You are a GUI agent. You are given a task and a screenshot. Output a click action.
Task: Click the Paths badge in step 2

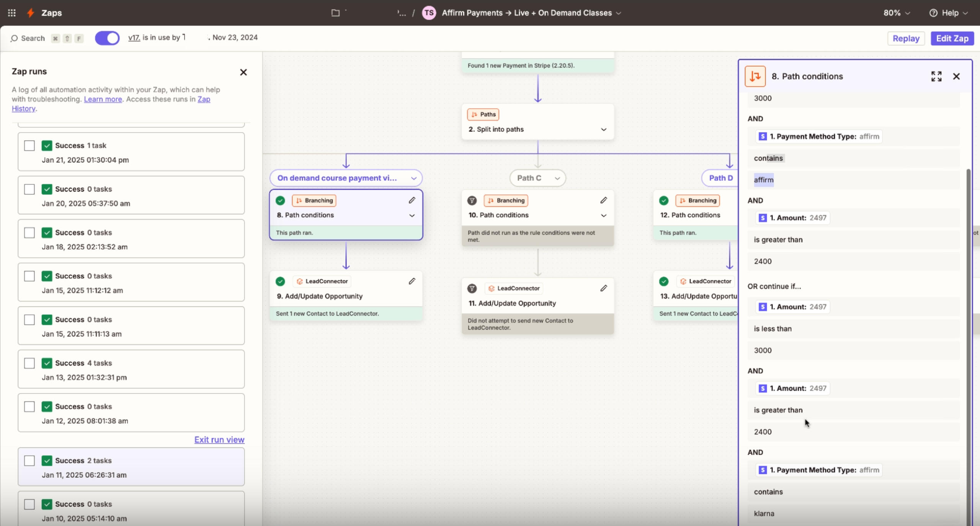click(483, 114)
